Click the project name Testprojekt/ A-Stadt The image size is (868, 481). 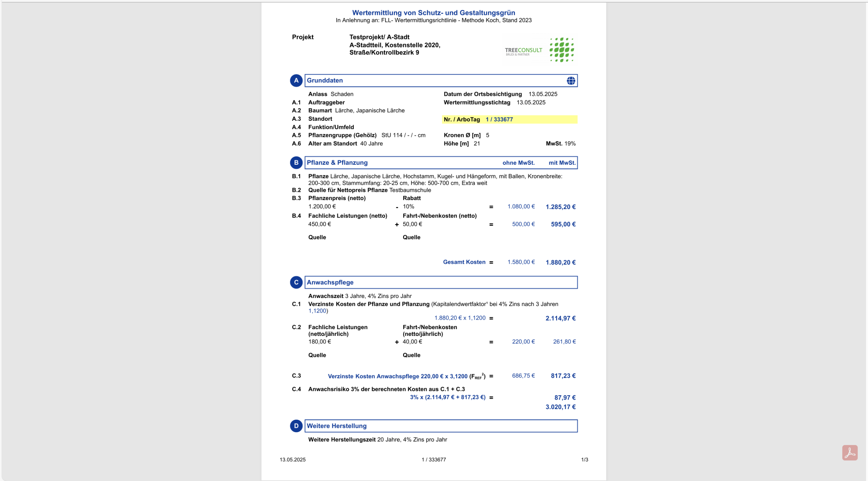coord(379,37)
